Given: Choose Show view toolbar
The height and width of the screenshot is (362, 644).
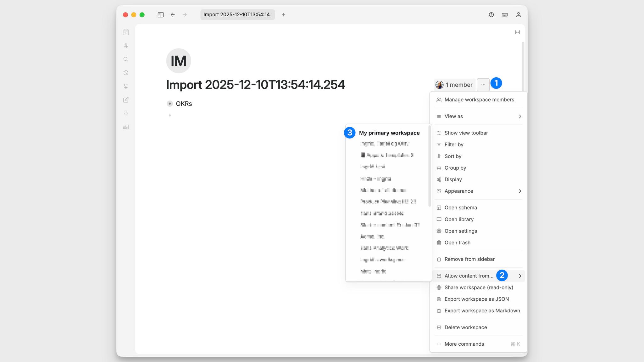Looking at the screenshot, I should coord(479,133).
